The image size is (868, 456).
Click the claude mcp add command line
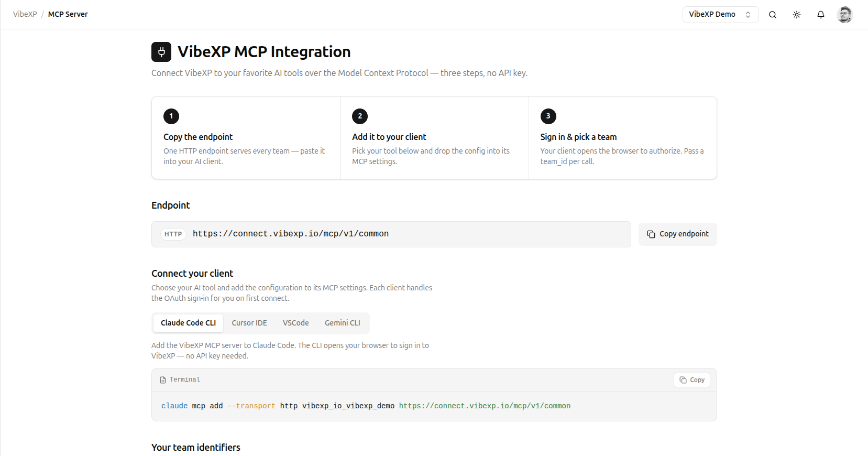point(366,406)
